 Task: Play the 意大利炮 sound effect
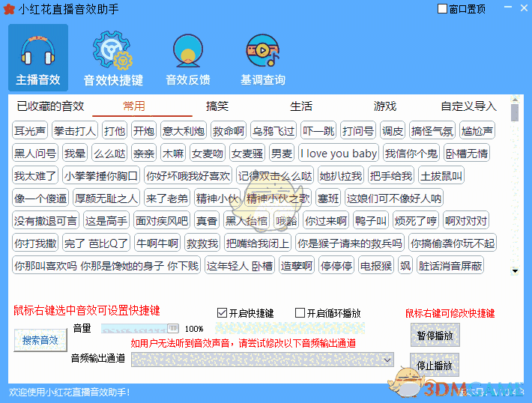184,130
